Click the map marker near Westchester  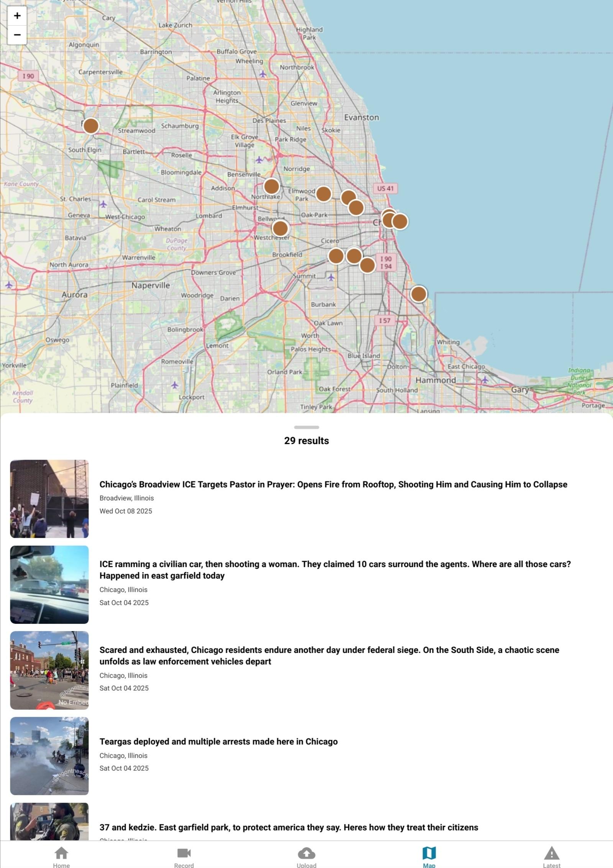280,228
